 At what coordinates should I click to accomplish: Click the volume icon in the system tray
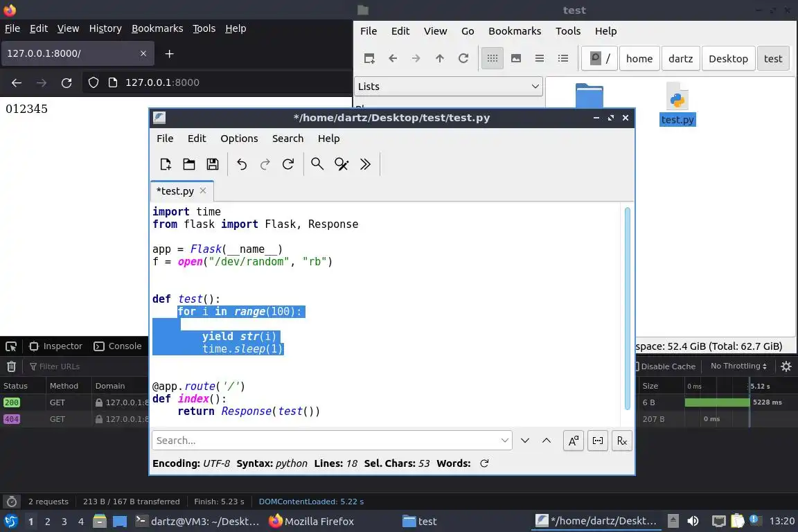tap(693, 521)
